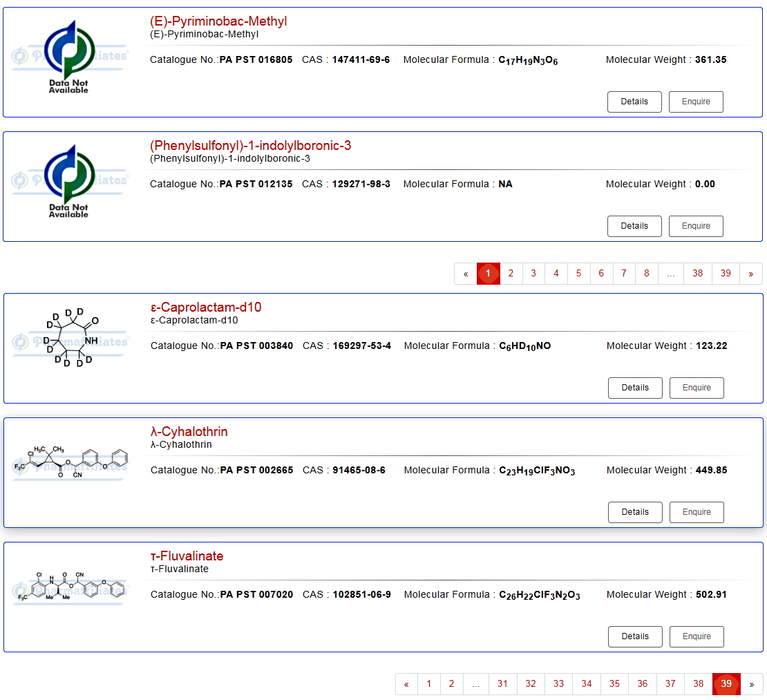
Task: Select page 8 in upper pagination
Action: [647, 274]
